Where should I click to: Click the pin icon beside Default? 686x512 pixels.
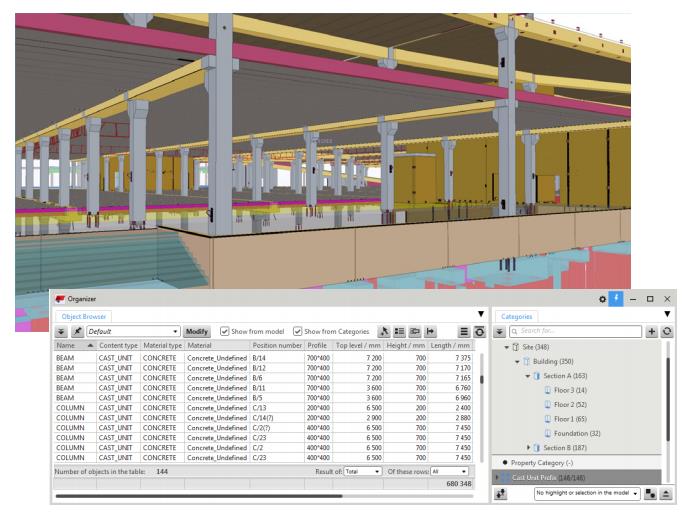click(x=77, y=332)
